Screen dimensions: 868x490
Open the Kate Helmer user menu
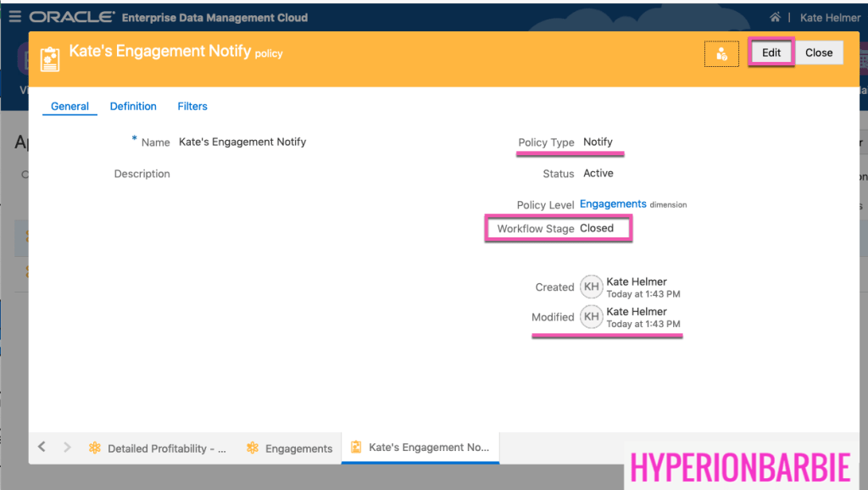coord(830,18)
